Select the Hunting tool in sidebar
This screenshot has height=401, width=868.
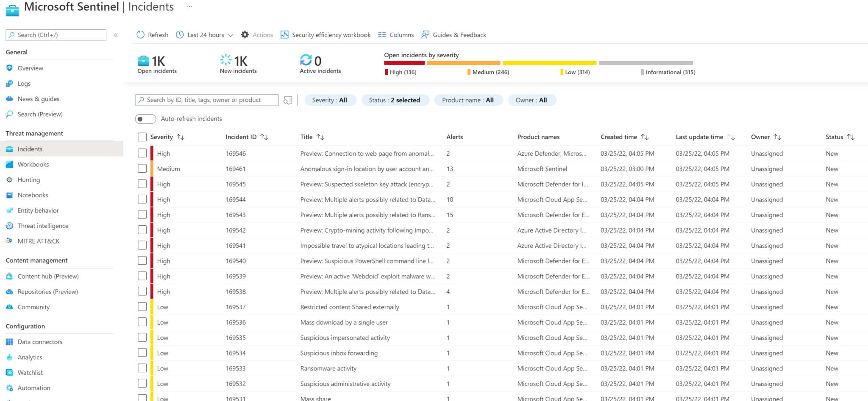point(28,179)
